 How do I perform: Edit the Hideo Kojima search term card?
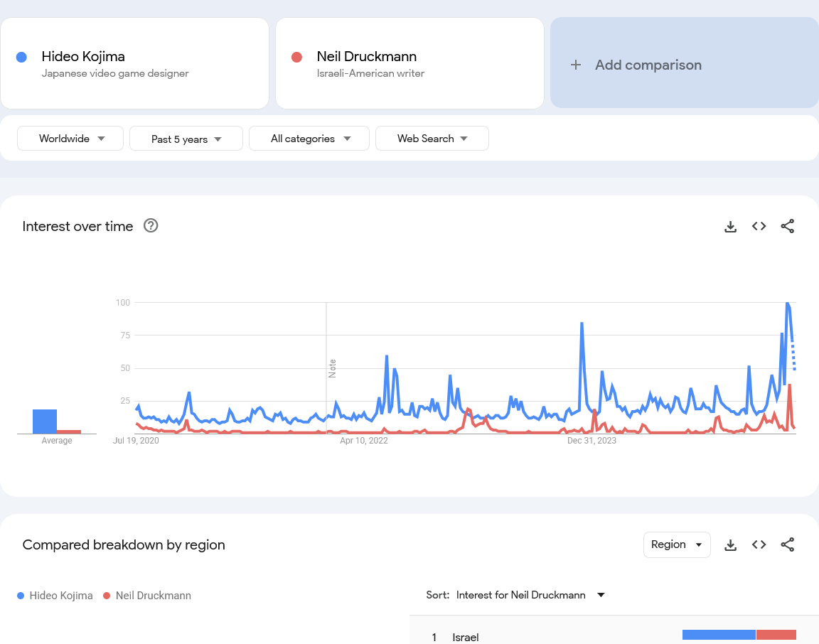coord(135,63)
